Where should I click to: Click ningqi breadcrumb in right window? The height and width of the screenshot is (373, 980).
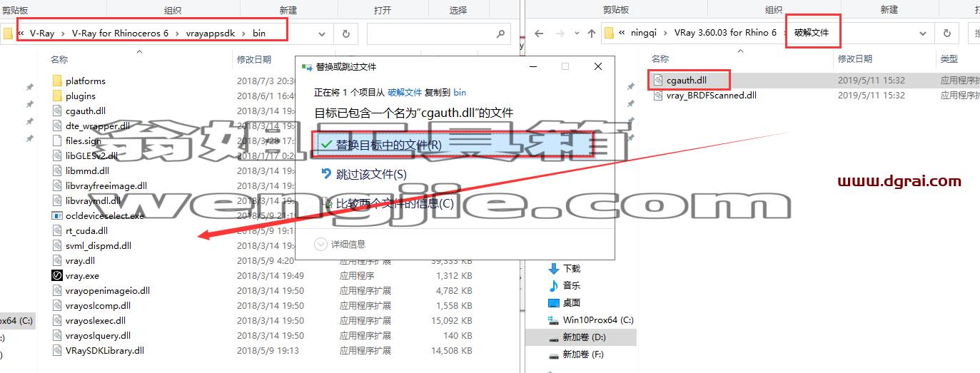pyautogui.click(x=645, y=33)
